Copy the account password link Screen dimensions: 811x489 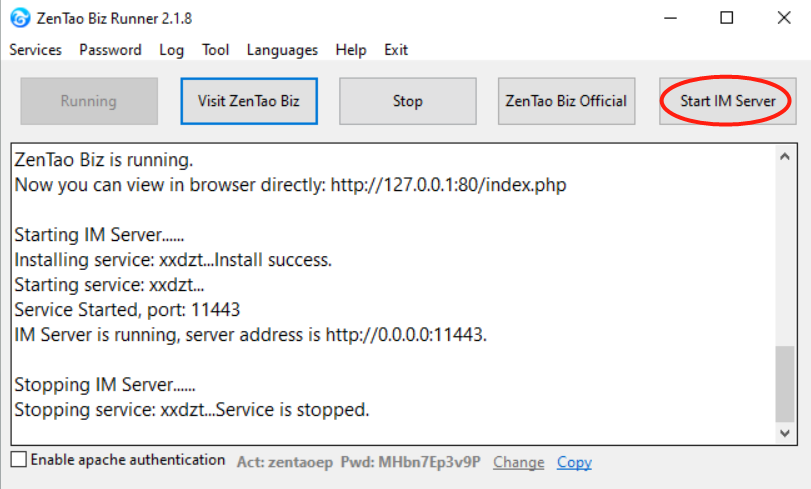(x=574, y=462)
